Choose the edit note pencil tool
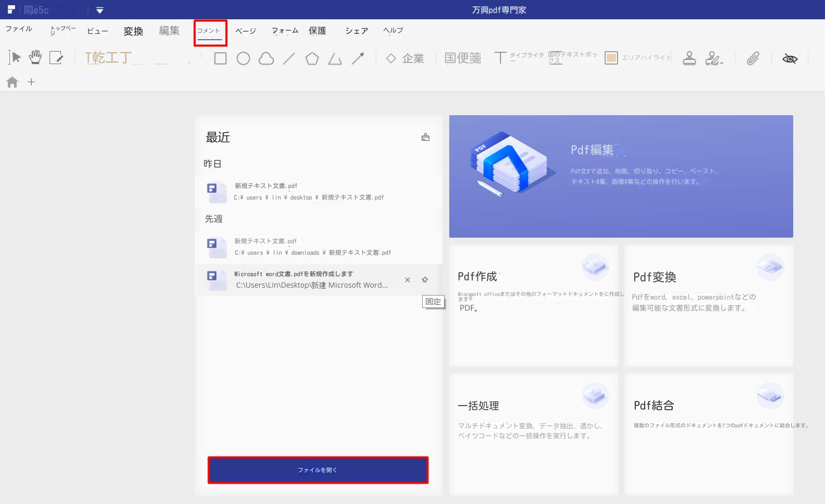Image resolution: width=825 pixels, height=504 pixels. tap(56, 57)
